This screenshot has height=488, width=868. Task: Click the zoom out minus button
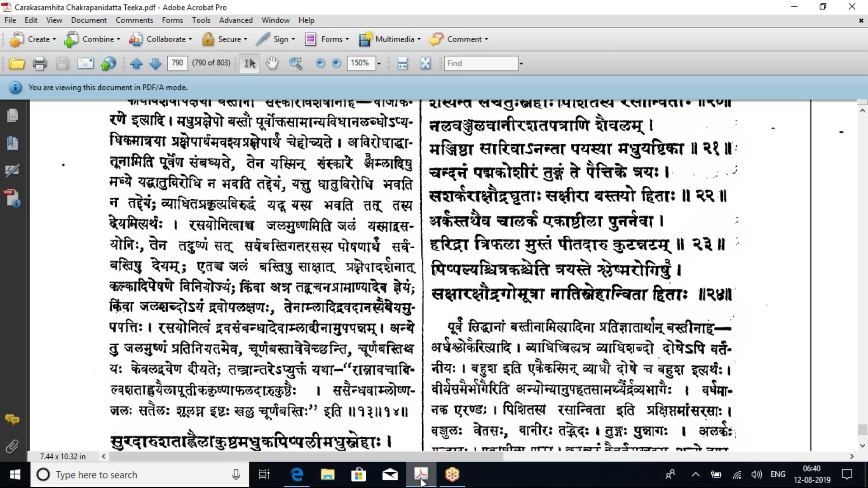tap(320, 63)
